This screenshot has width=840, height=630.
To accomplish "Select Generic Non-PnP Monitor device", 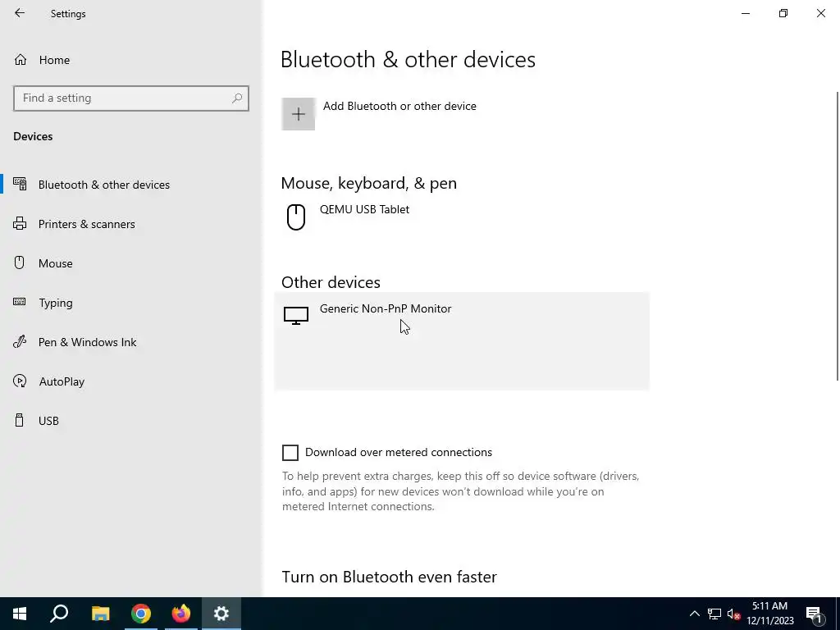I will pos(462,341).
